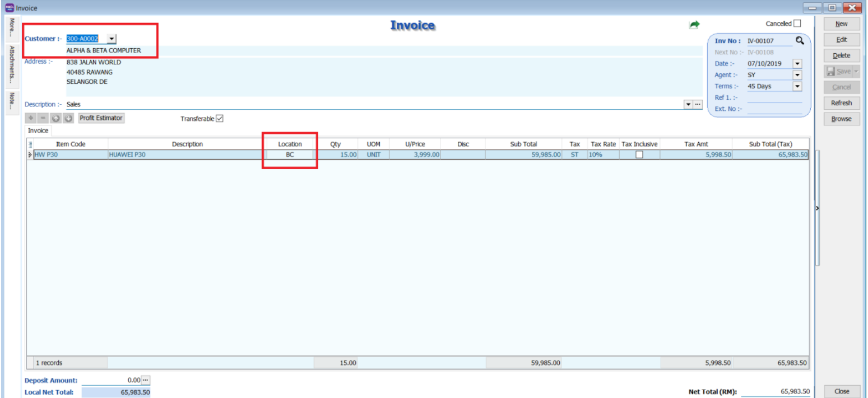Screen dimensions: 868x398
Task: Click the invoice number search magnifier
Action: 800,40
